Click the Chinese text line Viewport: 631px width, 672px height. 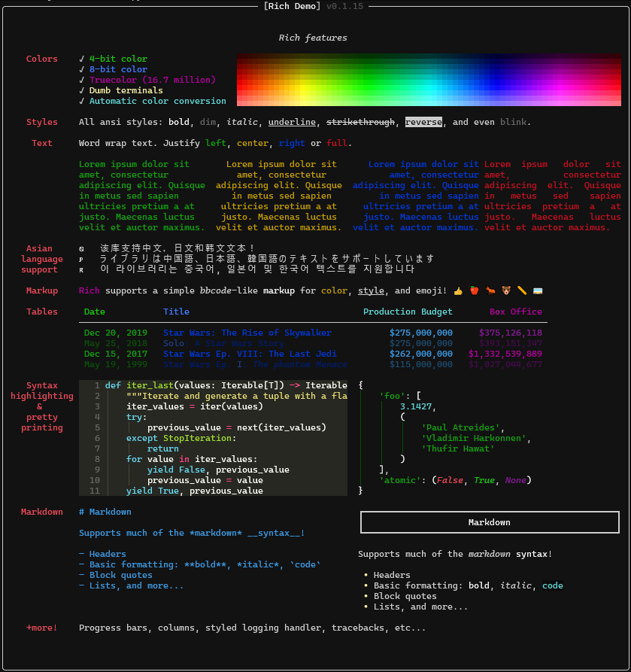177,248
